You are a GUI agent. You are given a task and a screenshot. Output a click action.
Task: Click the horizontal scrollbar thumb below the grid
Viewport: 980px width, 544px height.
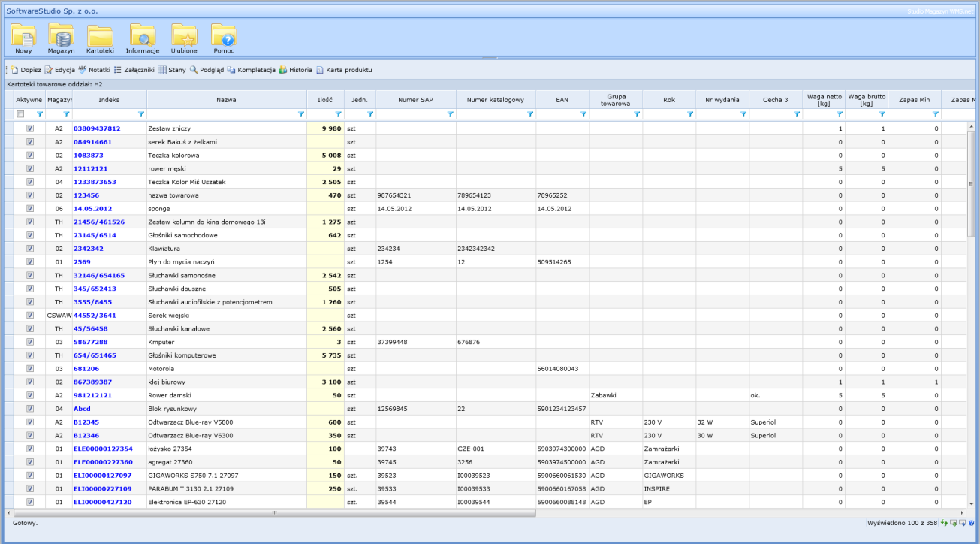[x=274, y=512]
